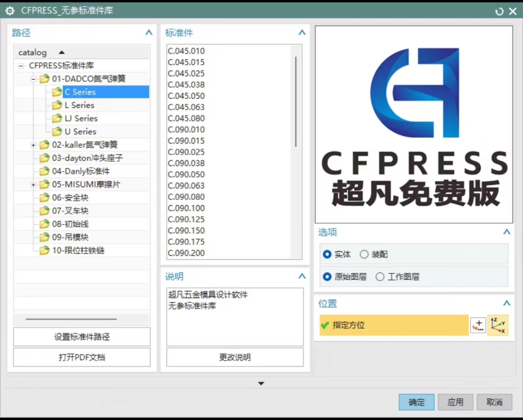523x420 pixels.
Task: Collapse the CFPRESS标准件库 root node
Action: [x=21, y=66]
